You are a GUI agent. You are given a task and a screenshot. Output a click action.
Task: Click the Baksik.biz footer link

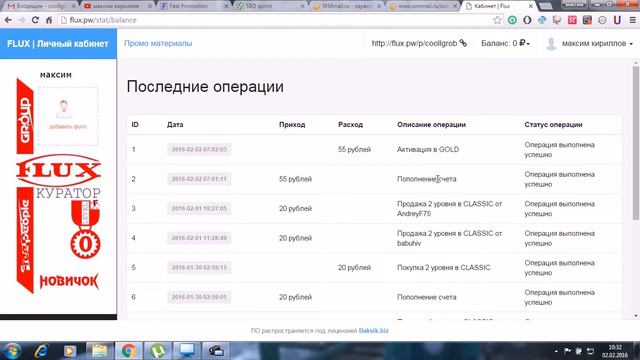click(373, 331)
